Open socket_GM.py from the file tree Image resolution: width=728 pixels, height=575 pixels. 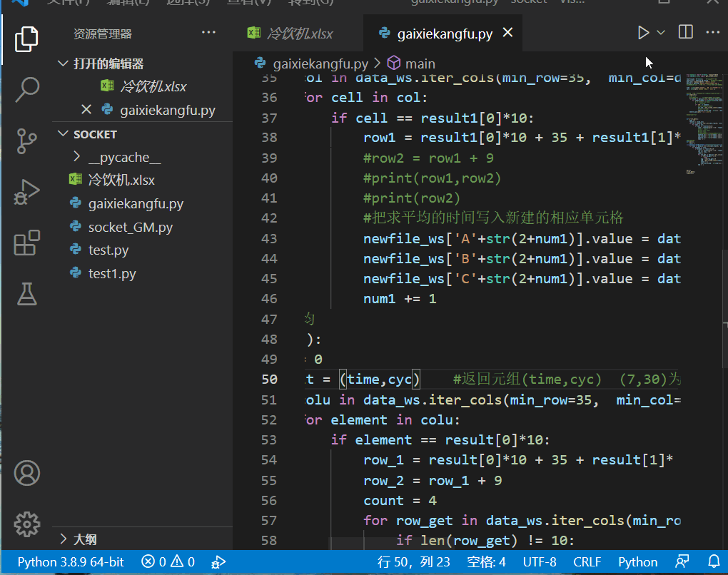[130, 227]
